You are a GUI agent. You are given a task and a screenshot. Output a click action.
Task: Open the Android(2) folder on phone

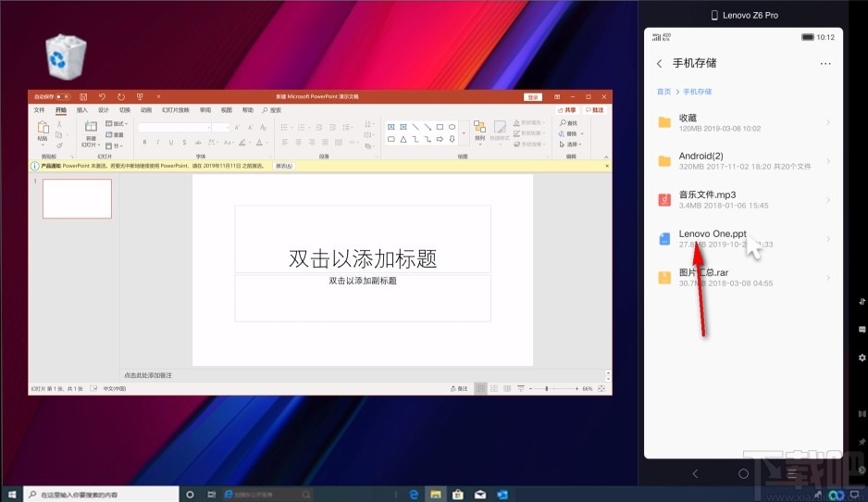[743, 161]
